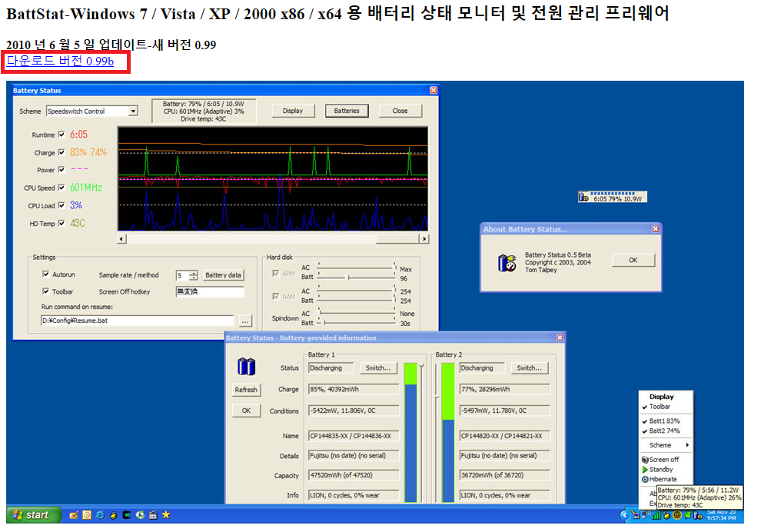This screenshot has width=761, height=532.
Task: Click the Hibernate power icon
Action: click(x=645, y=479)
